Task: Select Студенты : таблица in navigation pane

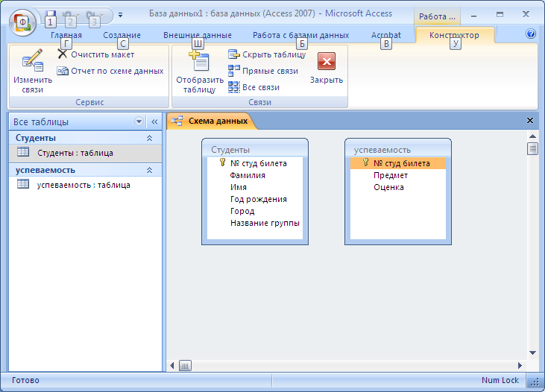Action: coord(85,153)
